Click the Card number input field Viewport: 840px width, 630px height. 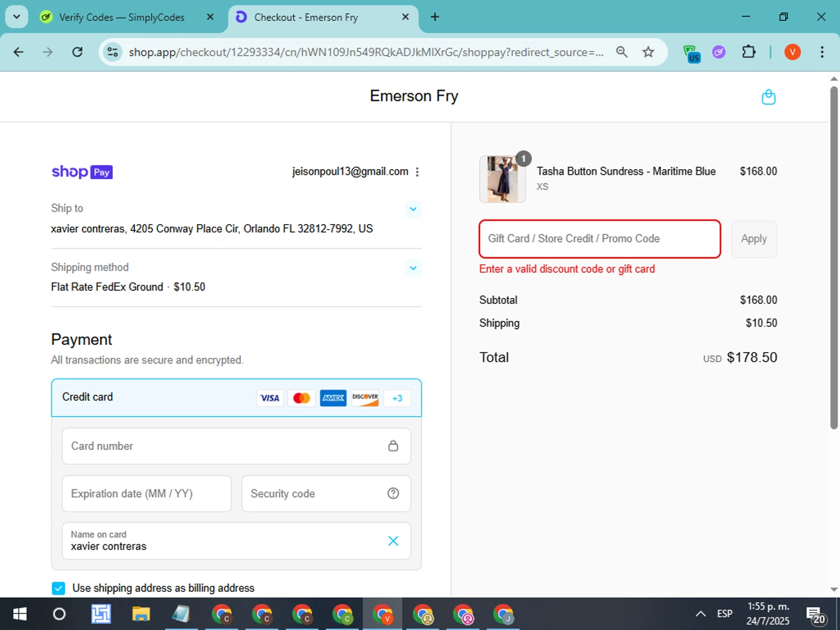[236, 446]
